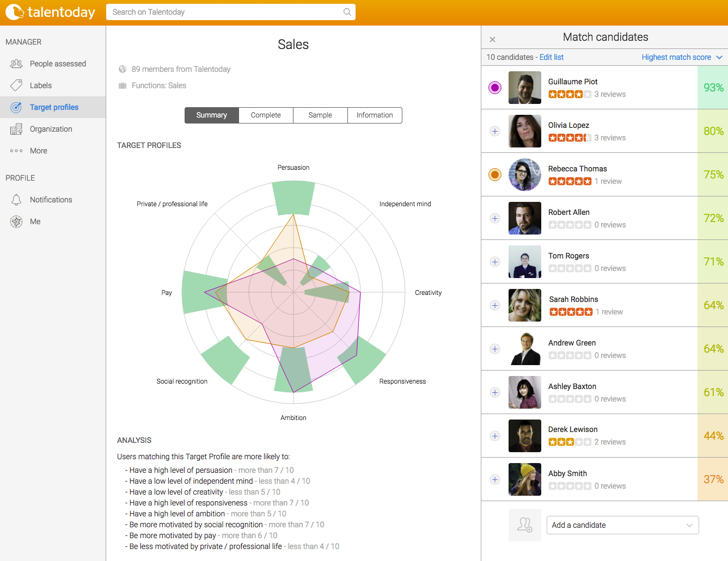This screenshot has width=728, height=561.
Task: Deselect Guillaume Piot's purple chart toggle
Action: [x=495, y=88]
